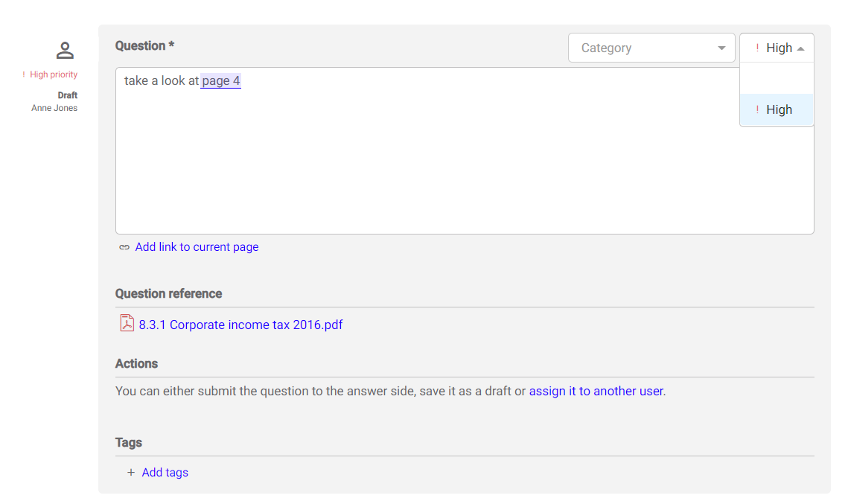
Task: Click the 'Add tags' link
Action: 165,473
